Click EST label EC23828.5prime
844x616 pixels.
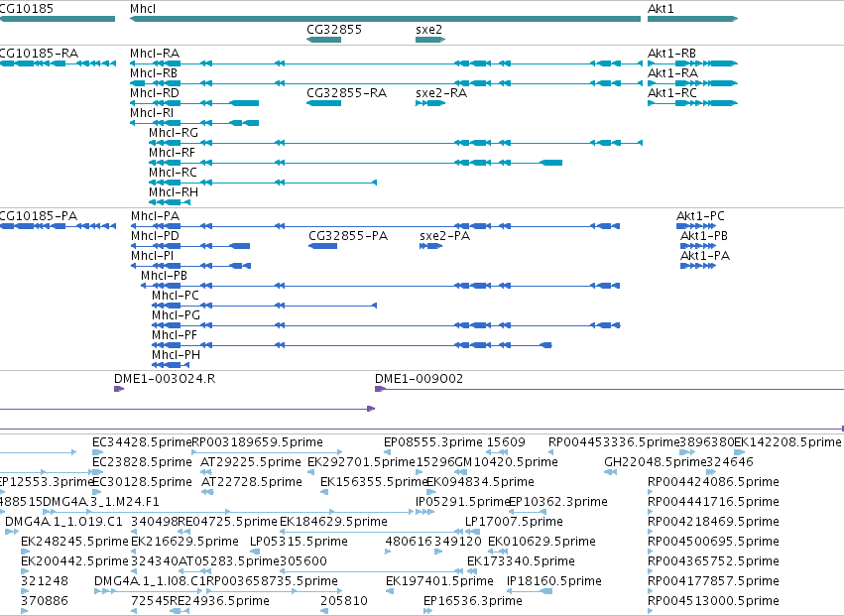[142, 462]
